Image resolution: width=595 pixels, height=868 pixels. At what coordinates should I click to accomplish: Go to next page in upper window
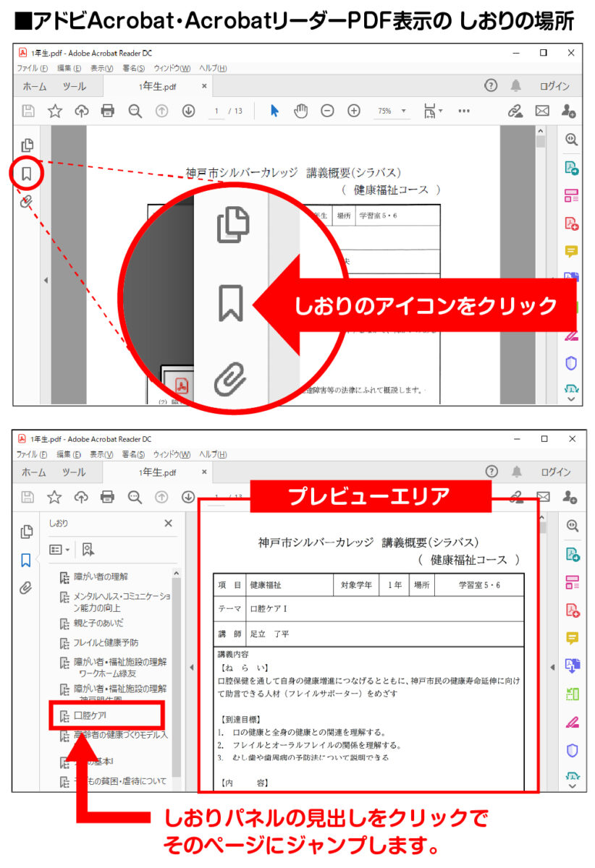(x=188, y=111)
